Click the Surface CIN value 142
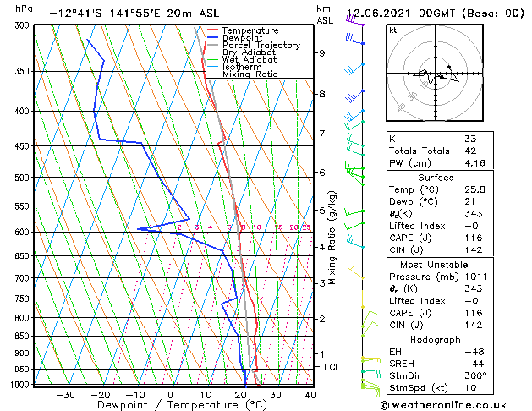532x411 pixels. point(474,250)
